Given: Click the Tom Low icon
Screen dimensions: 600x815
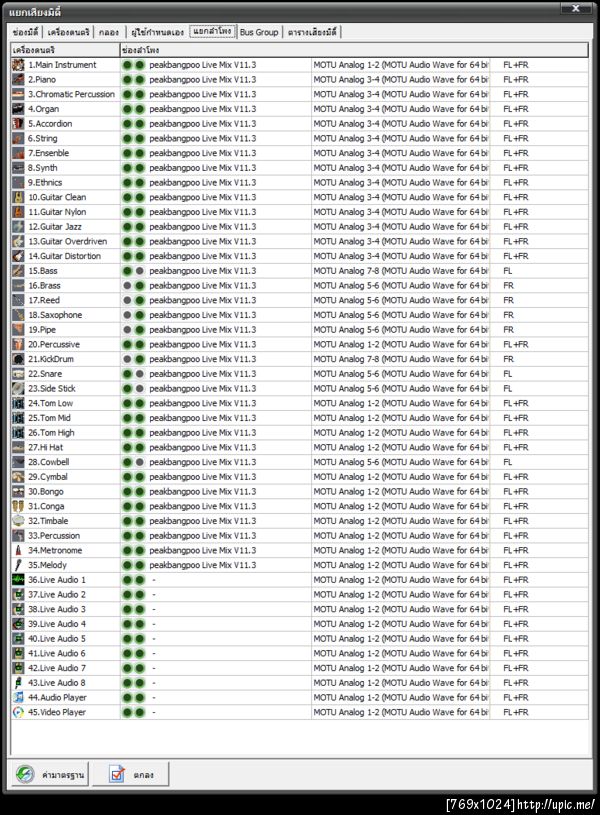Looking at the screenshot, I should click(18, 403).
